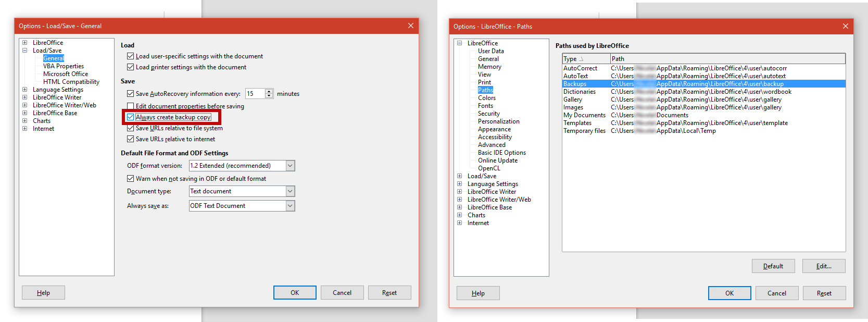This screenshot has height=322, width=868.
Task: Expand LibreOffice Base in the Load/Save dialog
Action: pos(24,113)
